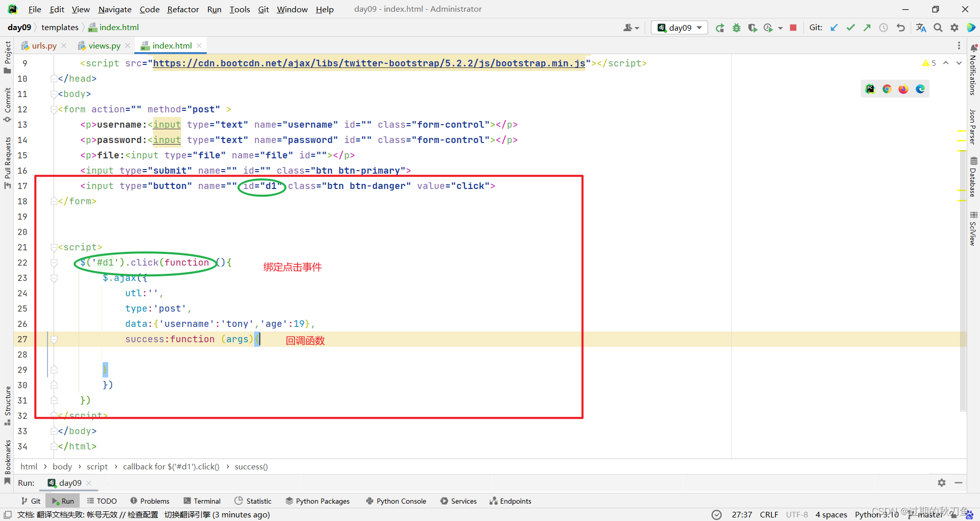Open the Database tool window
Screen dimensions: 980x521
973,177
